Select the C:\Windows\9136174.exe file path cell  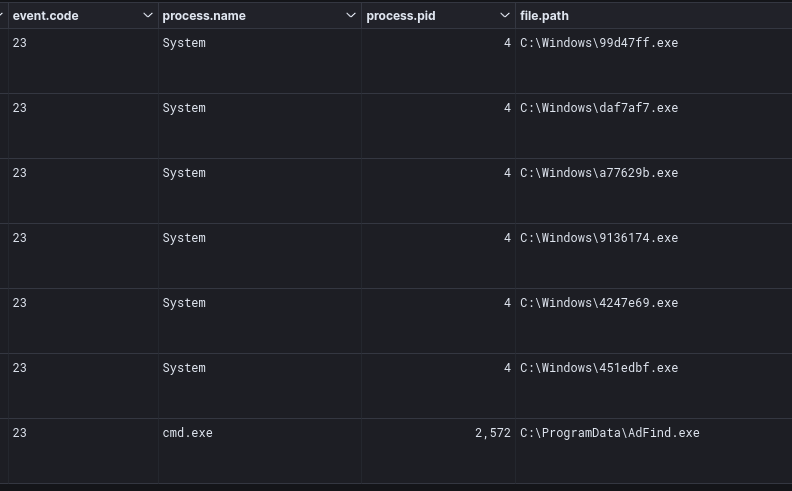(x=599, y=238)
